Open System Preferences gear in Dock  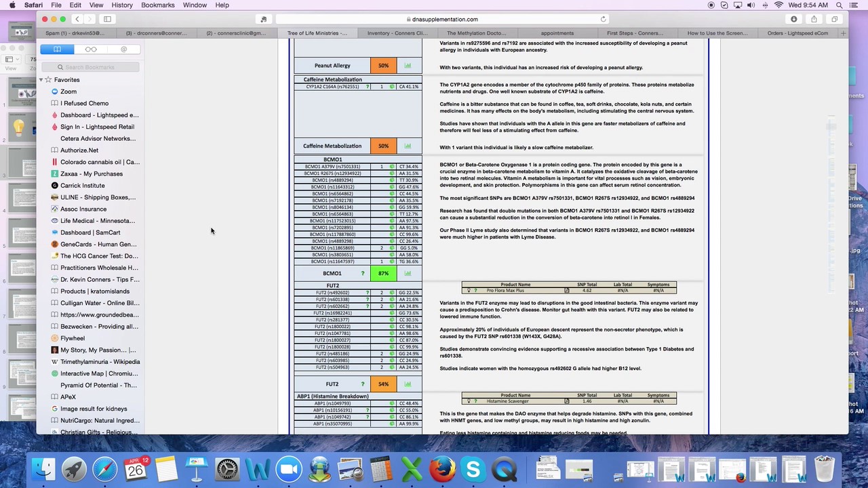(227, 469)
